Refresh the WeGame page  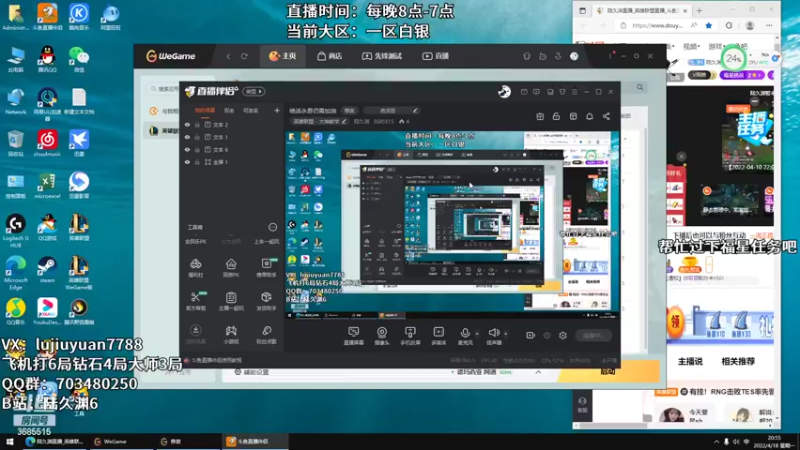[244, 56]
